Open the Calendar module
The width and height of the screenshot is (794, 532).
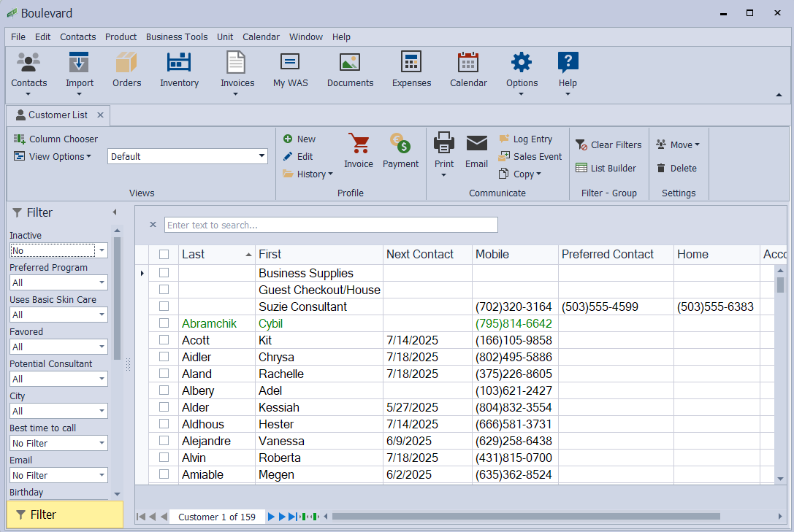pos(468,69)
